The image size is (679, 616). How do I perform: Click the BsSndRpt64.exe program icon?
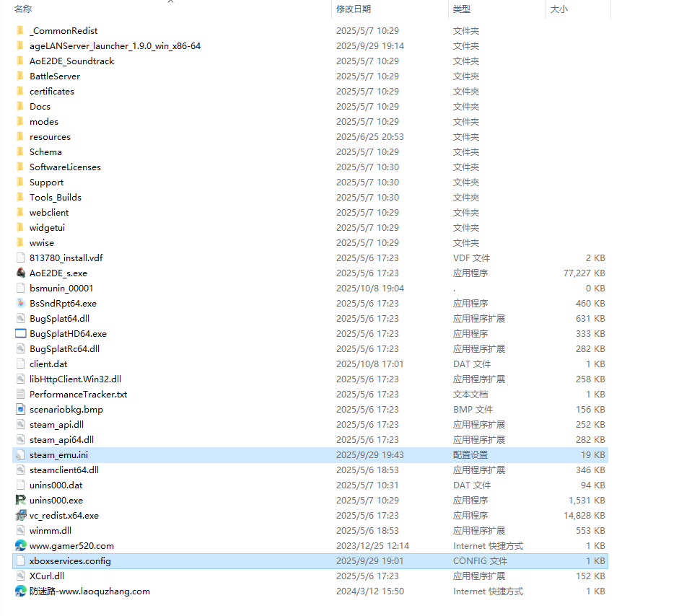pos(20,303)
